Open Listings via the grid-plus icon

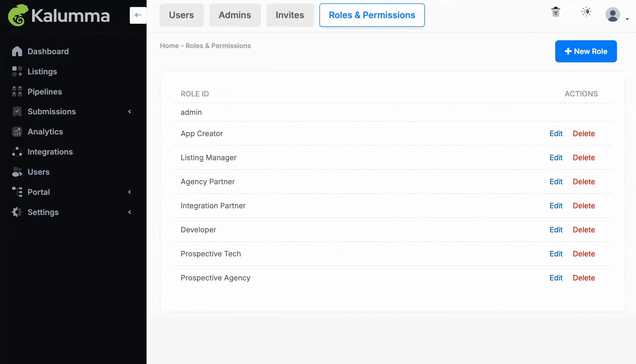coord(17,72)
